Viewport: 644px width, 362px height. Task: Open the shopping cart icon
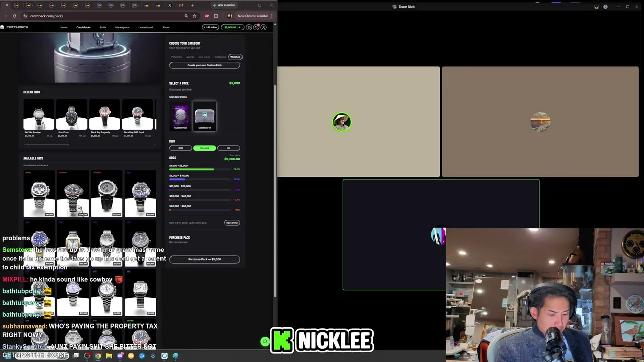[249, 27]
